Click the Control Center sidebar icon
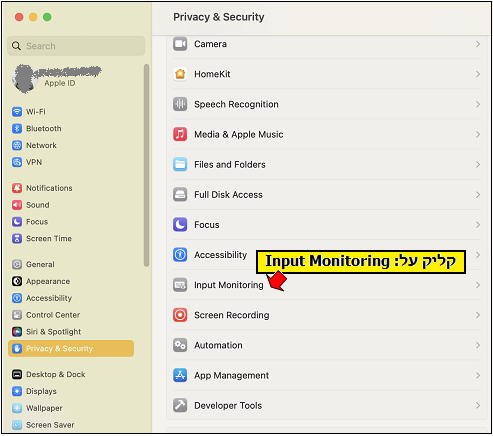Image resolution: width=493 pixels, height=436 pixels. pyautogui.click(x=17, y=315)
